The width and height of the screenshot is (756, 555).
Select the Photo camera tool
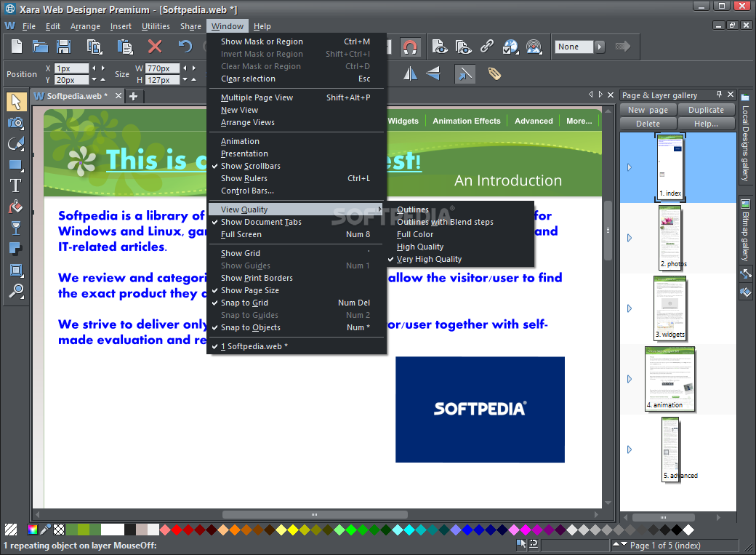pyautogui.click(x=16, y=123)
